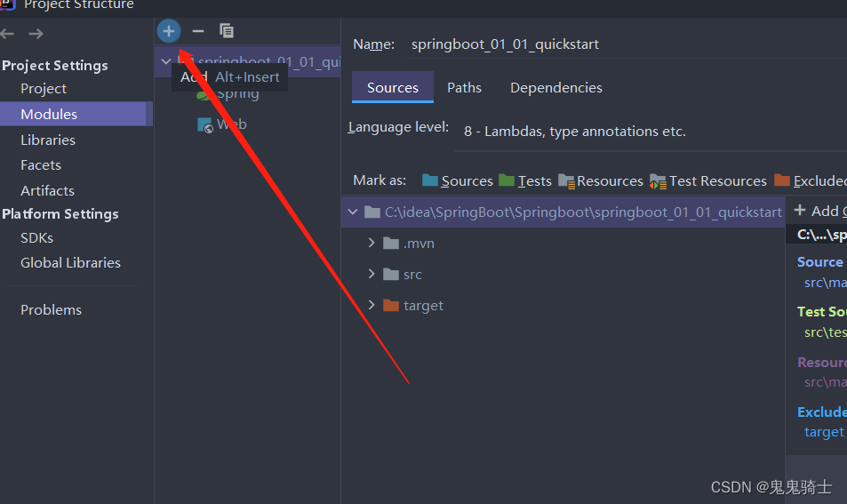Select the target folder name
Screen dimensions: 847x504
[x=423, y=306]
